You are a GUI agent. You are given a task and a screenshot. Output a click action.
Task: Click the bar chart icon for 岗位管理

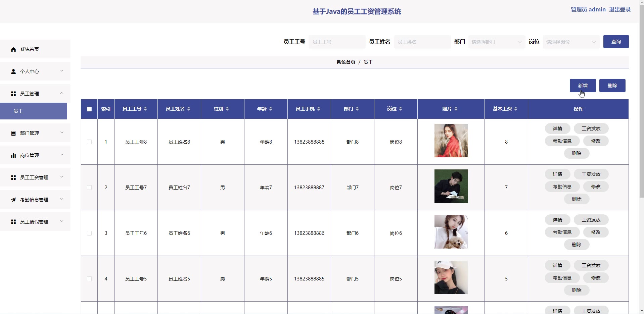(13, 155)
